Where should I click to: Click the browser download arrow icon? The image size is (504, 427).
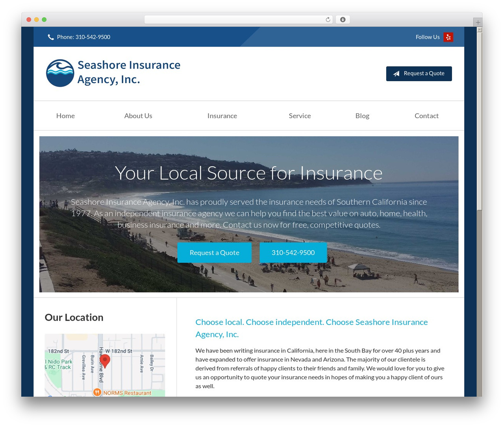coord(343,20)
